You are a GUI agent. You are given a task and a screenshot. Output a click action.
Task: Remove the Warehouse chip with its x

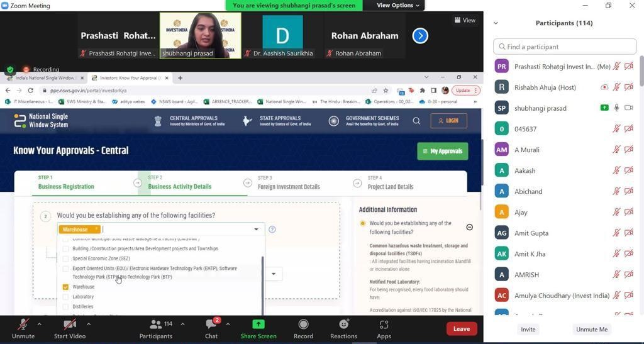tap(96, 229)
